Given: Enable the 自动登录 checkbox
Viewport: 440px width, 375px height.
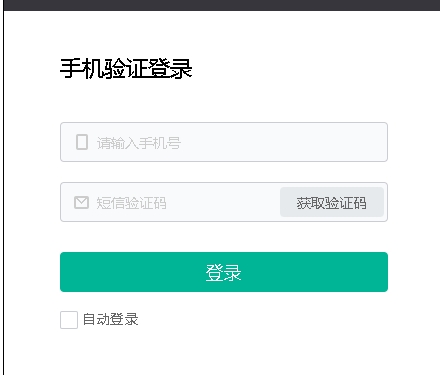Looking at the screenshot, I should click(x=69, y=320).
